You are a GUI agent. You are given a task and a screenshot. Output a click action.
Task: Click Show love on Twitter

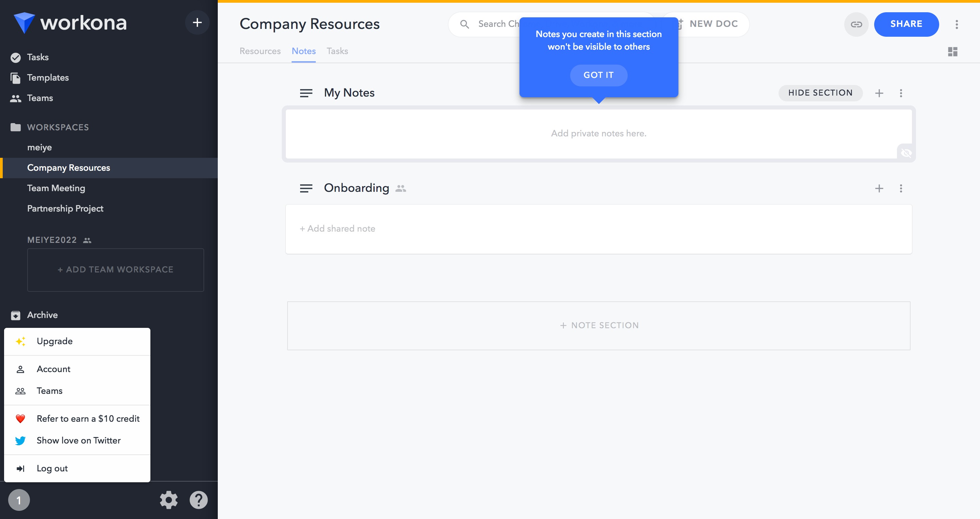click(77, 440)
